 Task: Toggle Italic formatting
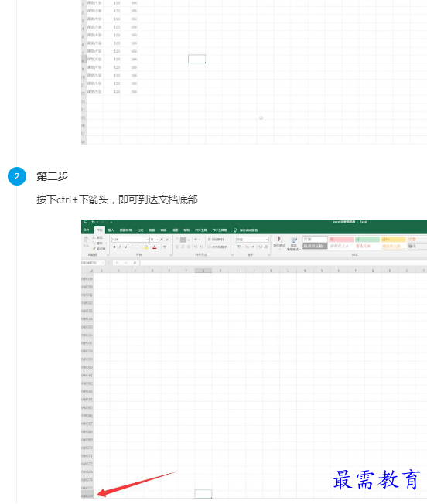coord(120,247)
